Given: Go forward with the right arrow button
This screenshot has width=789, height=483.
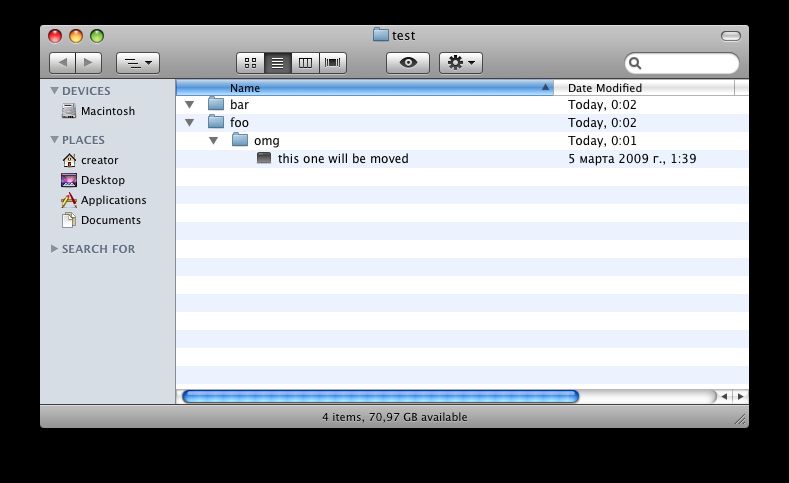Looking at the screenshot, I should [x=89, y=63].
